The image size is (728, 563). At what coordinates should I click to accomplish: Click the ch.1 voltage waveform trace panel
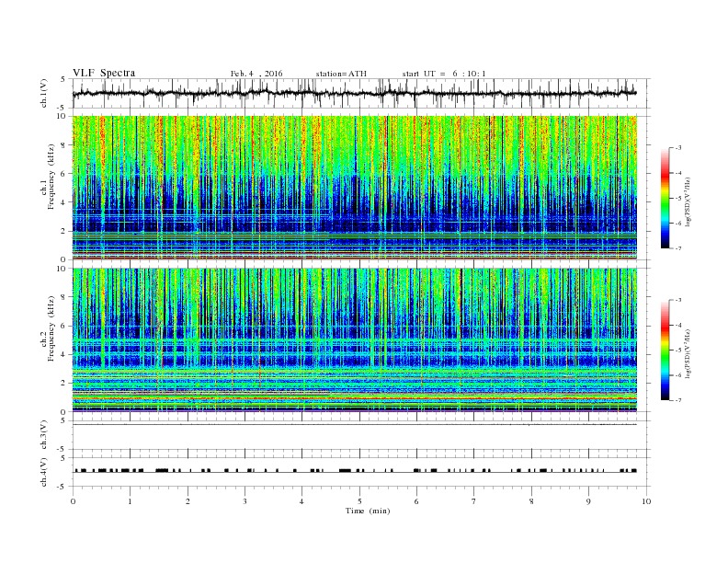(x=361, y=93)
